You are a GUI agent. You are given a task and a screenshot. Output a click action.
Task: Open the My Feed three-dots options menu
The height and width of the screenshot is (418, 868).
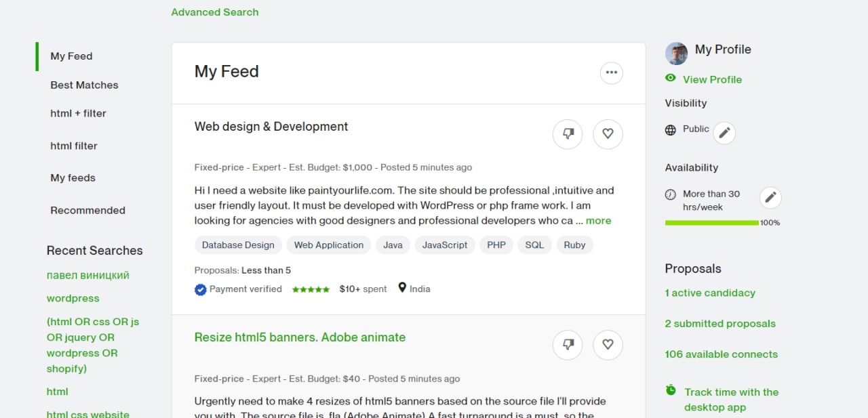click(611, 72)
